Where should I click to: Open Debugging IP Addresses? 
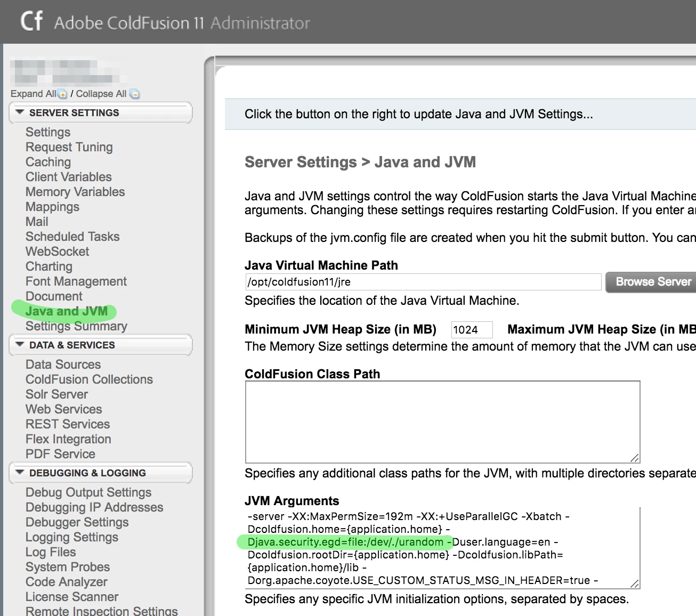(x=94, y=507)
